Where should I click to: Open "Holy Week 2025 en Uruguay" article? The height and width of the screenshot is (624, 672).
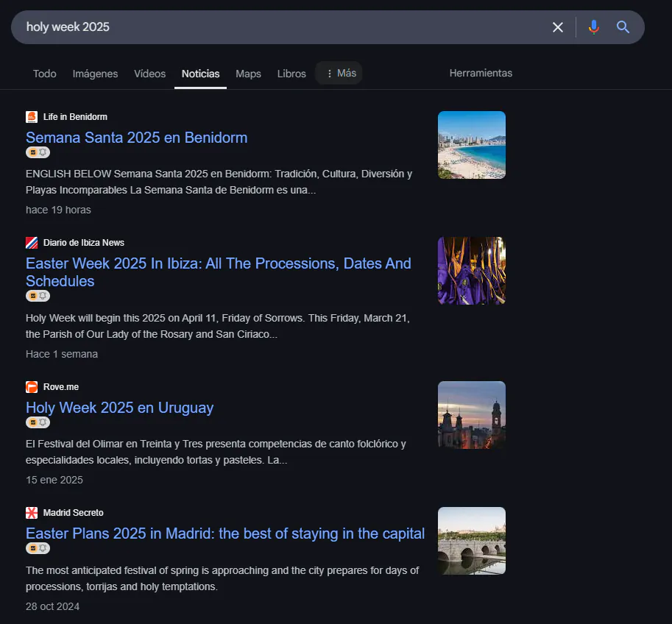click(119, 408)
